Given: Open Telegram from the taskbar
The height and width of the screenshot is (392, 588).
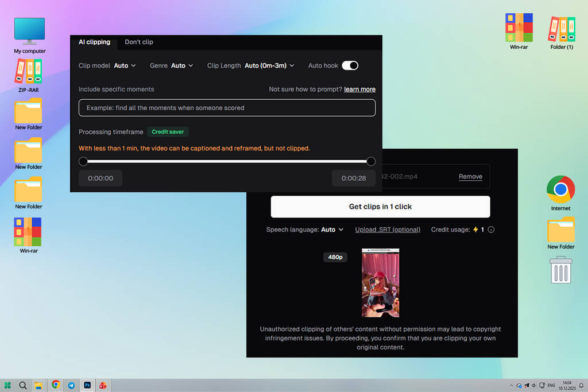Looking at the screenshot, I should coord(71,385).
